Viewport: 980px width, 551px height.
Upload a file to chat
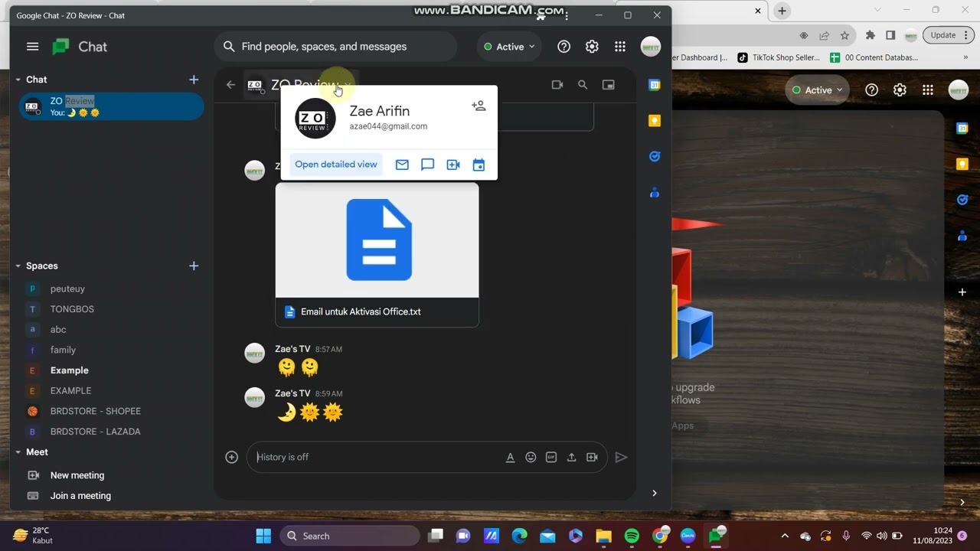[x=571, y=457]
